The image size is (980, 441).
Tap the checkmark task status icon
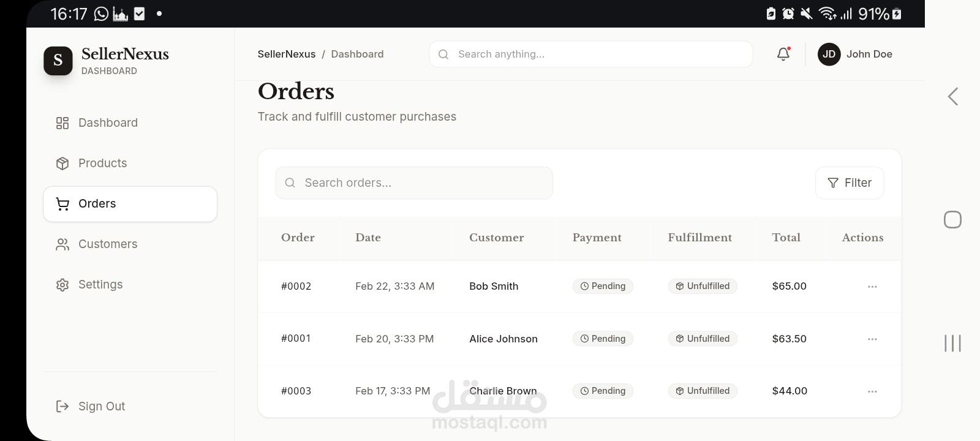140,13
